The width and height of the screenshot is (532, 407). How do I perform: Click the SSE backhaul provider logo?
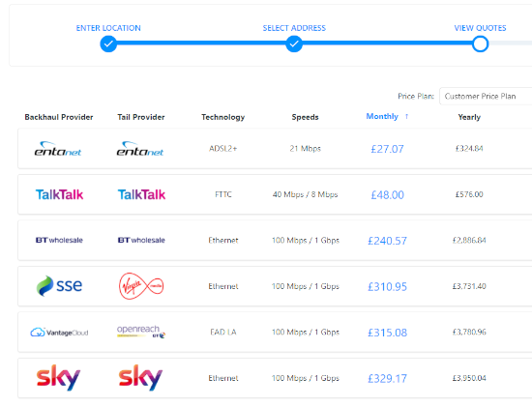point(59,286)
